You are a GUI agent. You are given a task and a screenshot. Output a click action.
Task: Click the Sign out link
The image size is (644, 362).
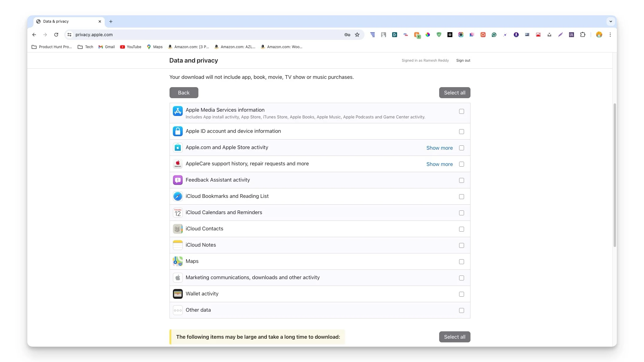[x=463, y=60]
